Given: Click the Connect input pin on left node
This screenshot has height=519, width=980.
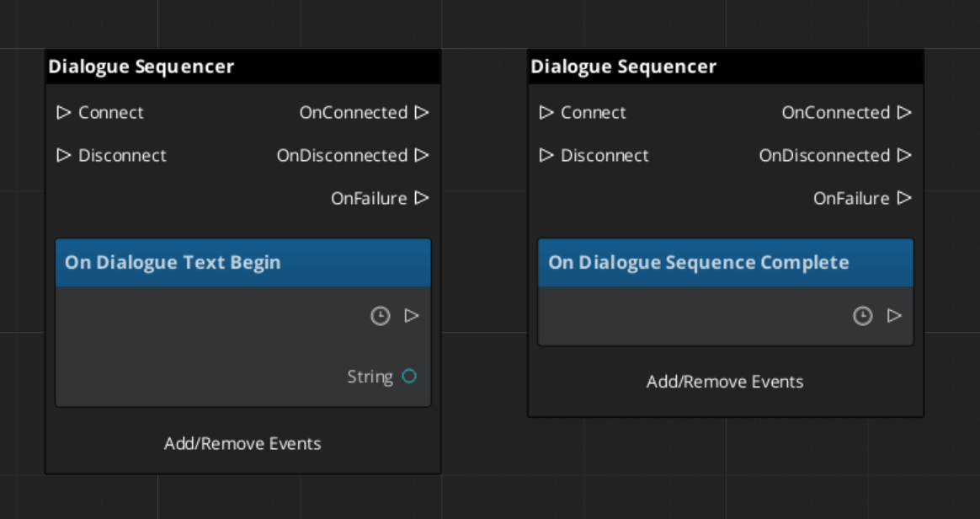Looking at the screenshot, I should 64,112.
